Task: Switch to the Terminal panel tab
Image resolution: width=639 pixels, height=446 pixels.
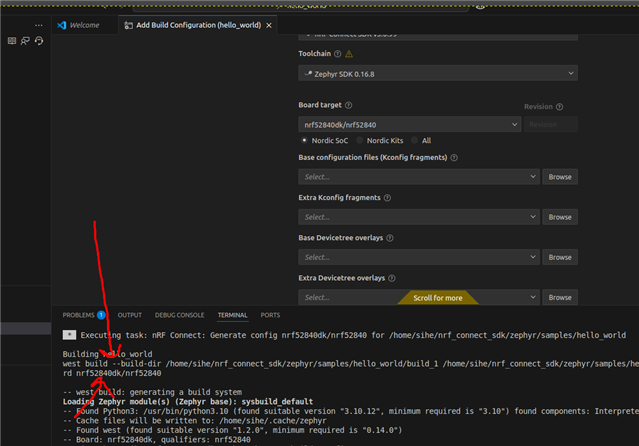Action: [x=232, y=315]
